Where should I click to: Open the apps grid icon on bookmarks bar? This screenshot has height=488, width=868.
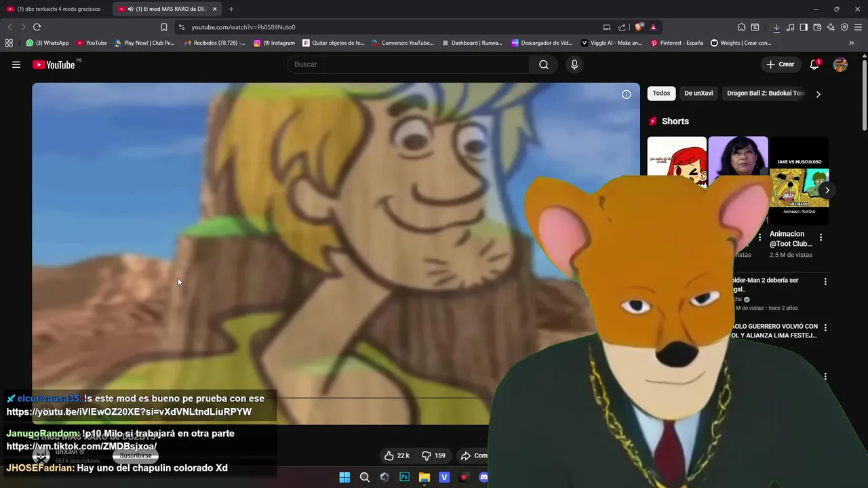coord(9,43)
